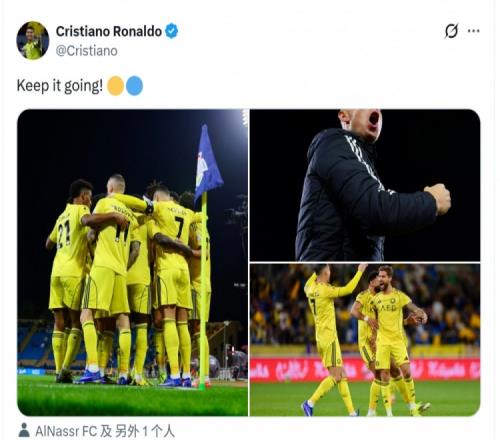
Task: Open the shouting coach photo
Action: tap(365, 185)
